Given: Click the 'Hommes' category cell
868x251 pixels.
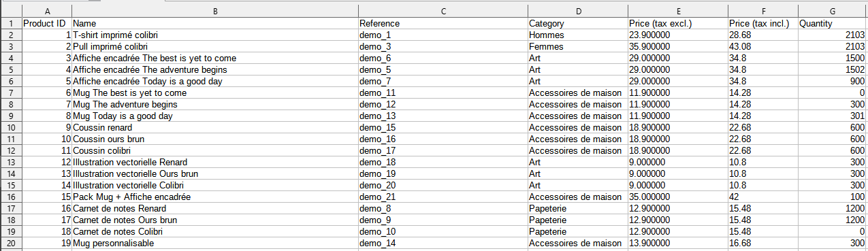Looking at the screenshot, I should tap(578, 35).
